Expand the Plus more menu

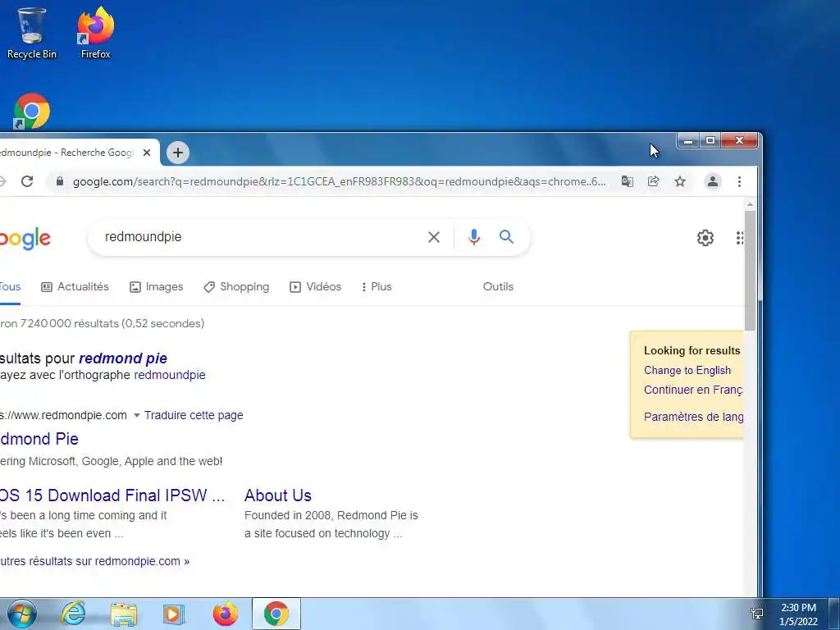(377, 286)
